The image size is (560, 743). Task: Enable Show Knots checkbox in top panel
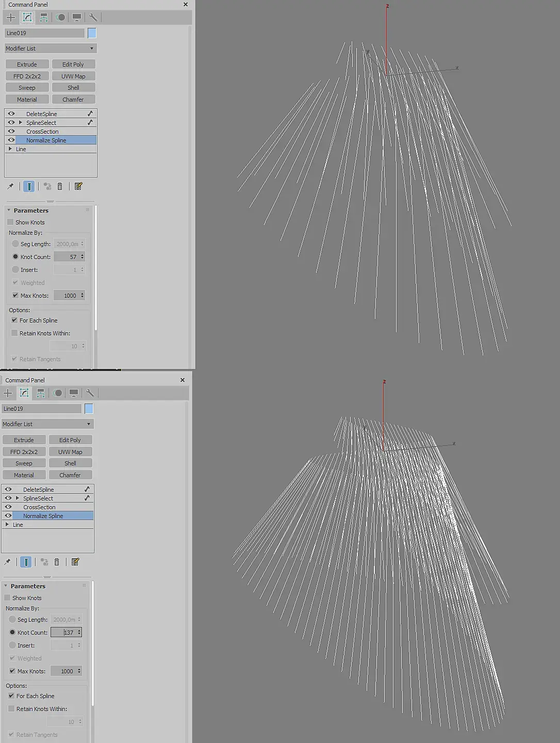pos(10,222)
